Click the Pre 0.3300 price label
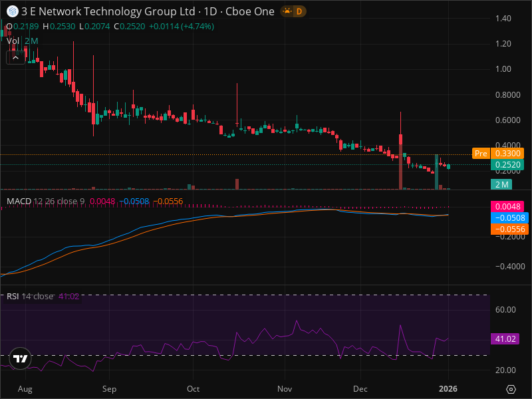 (498, 154)
